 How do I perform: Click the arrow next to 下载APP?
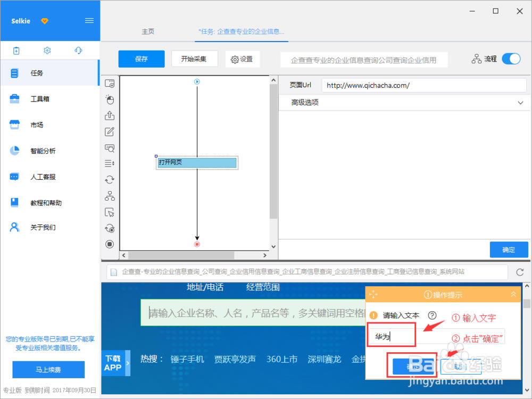click(x=128, y=363)
